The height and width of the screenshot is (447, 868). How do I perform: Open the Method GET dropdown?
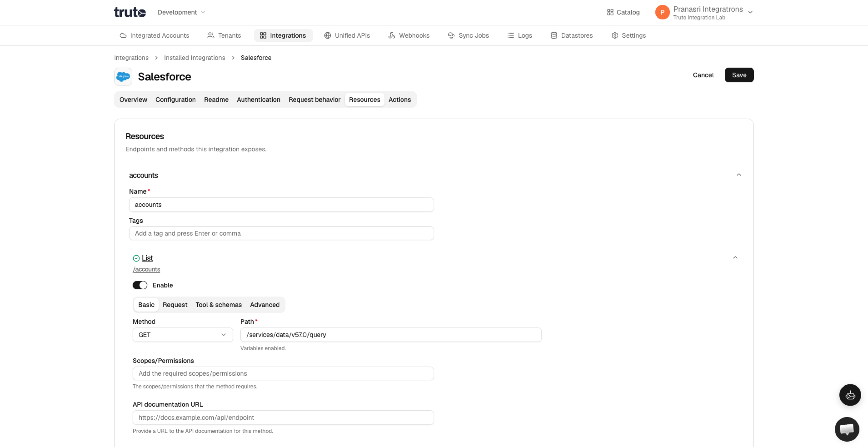183,335
